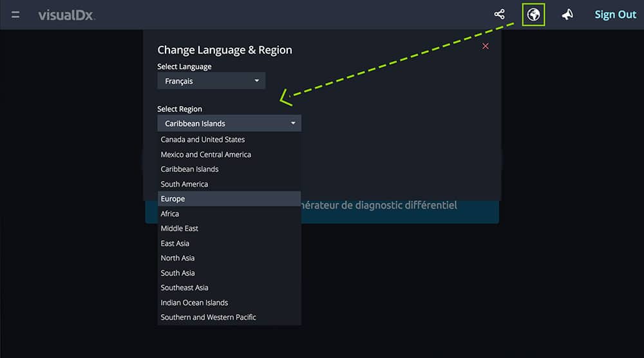This screenshot has height=358, width=644.
Task: Pick Southeast Asia from the dropdown
Action: coord(184,288)
